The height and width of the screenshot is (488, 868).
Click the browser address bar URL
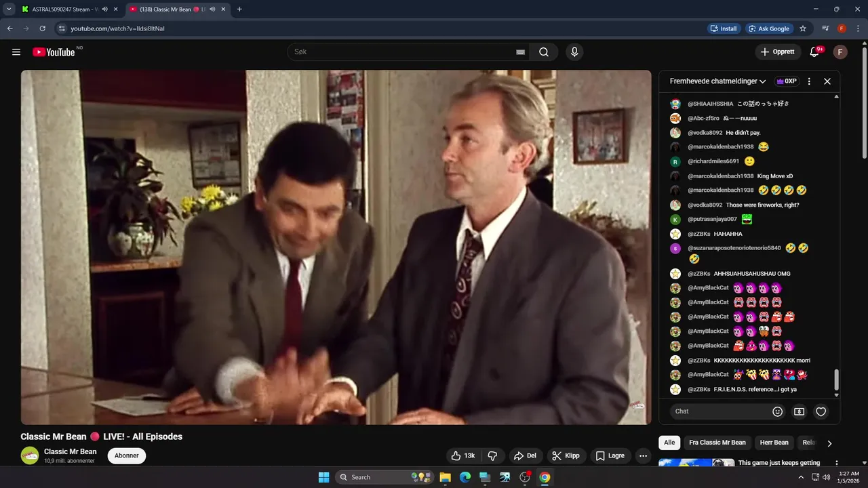(x=118, y=28)
